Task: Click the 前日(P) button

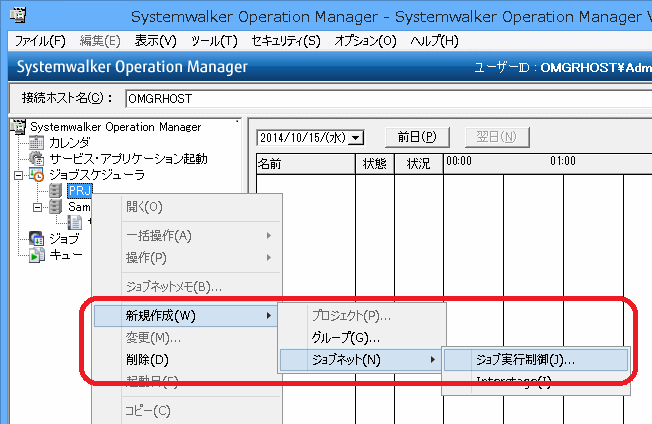Action: 417,137
